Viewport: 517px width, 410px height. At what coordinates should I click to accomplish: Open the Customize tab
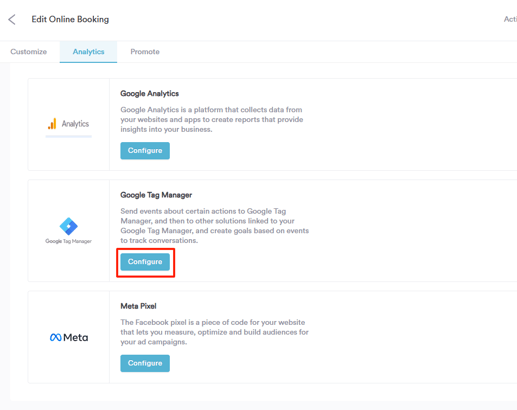[x=29, y=52]
